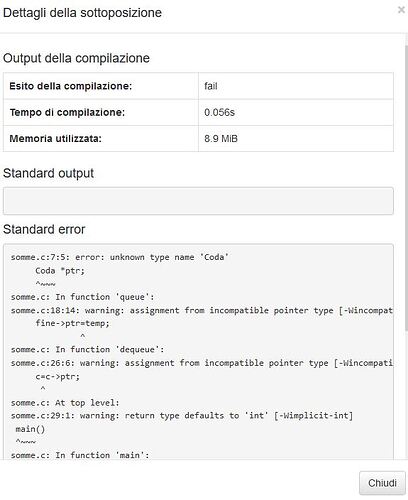Image resolution: width=408 pixels, height=500 pixels.
Task: Click the 'Tempo di compilazione:' label
Action: (67, 112)
